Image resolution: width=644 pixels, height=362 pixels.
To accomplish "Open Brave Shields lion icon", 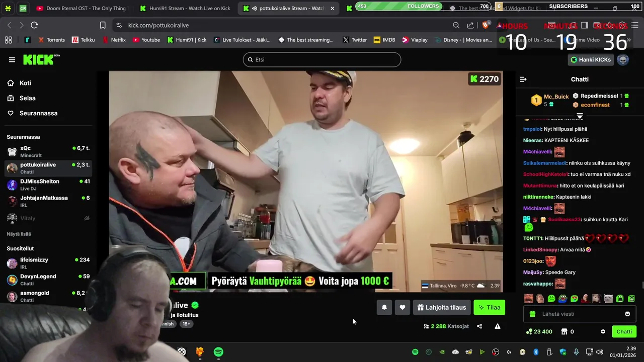I will [x=486, y=25].
